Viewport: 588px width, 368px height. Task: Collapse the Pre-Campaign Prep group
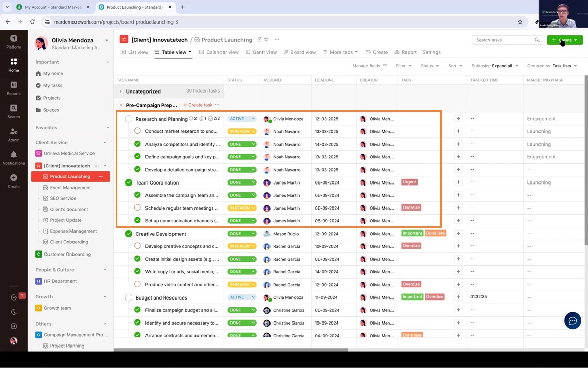pyautogui.click(x=121, y=105)
